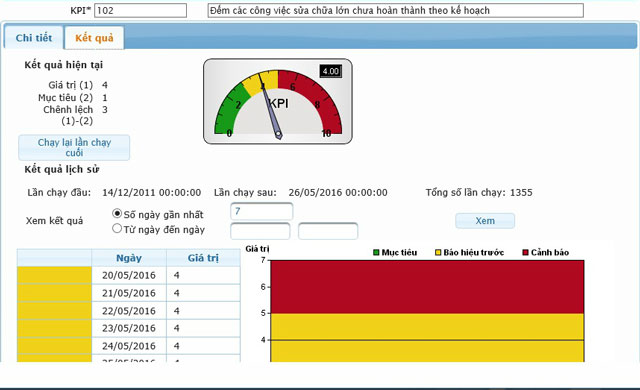Switch to the Chi tiết tab
640x390 pixels.
[x=33, y=38]
